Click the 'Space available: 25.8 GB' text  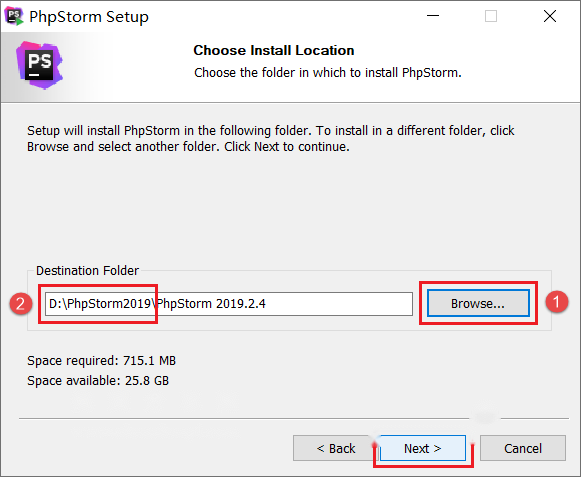[98, 381]
